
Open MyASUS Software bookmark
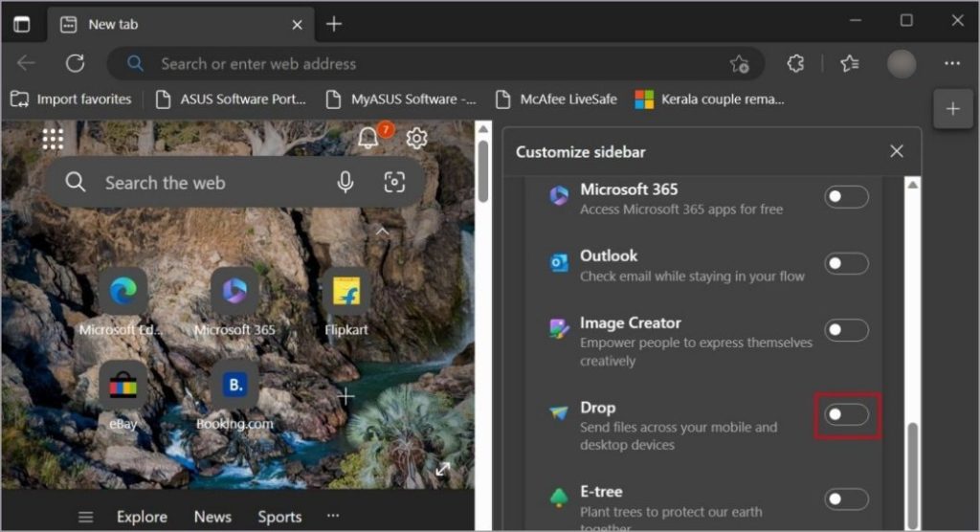tap(401, 99)
